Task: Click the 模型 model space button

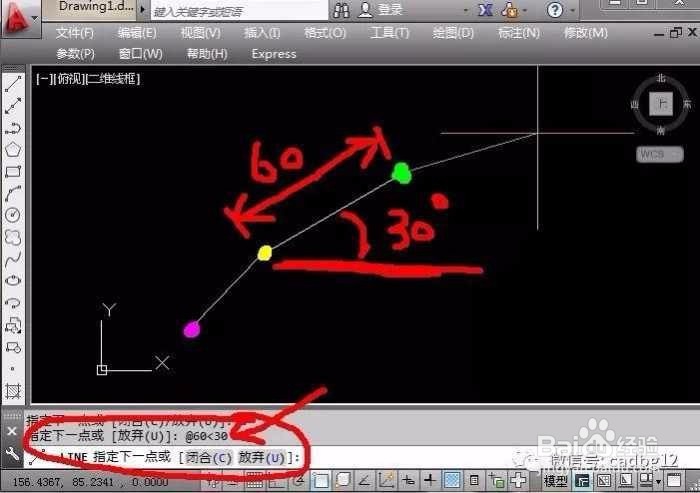Action: pyautogui.click(x=556, y=481)
